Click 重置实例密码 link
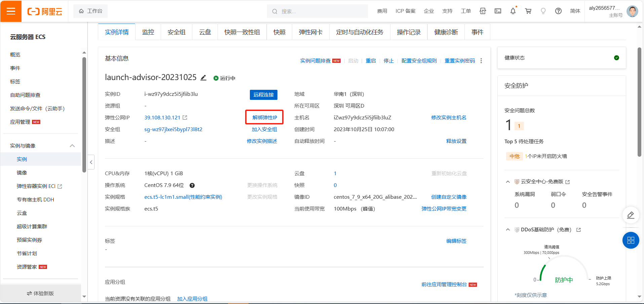 click(x=460, y=61)
